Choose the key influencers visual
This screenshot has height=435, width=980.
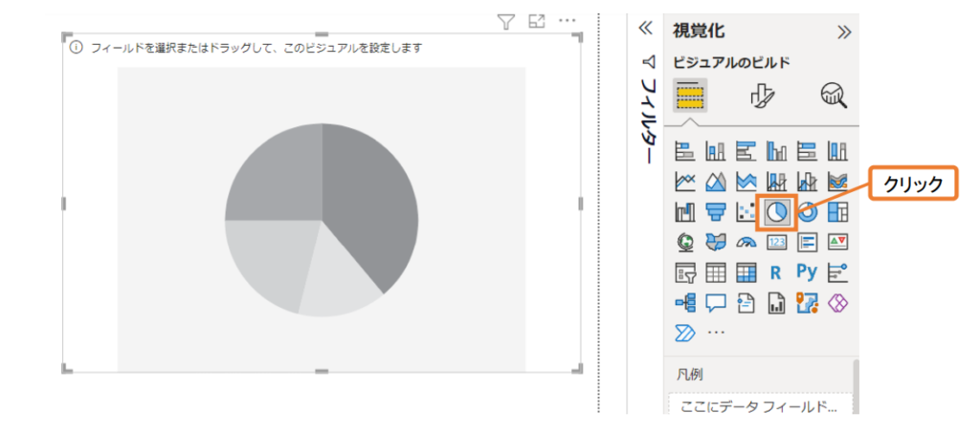pyautogui.click(x=837, y=272)
